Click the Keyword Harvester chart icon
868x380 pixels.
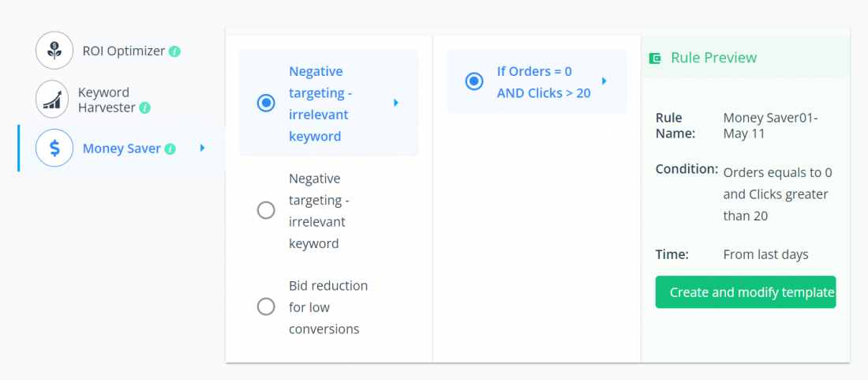point(52,100)
